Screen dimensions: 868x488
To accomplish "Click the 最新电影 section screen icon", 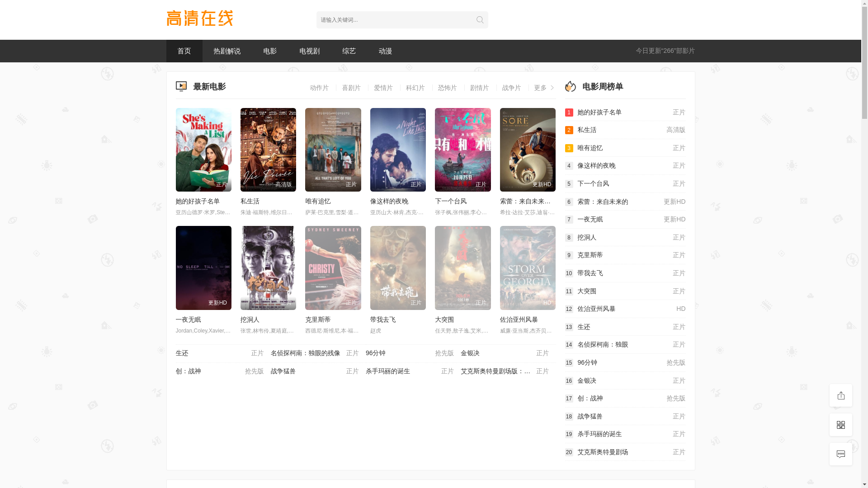I will (x=181, y=86).
